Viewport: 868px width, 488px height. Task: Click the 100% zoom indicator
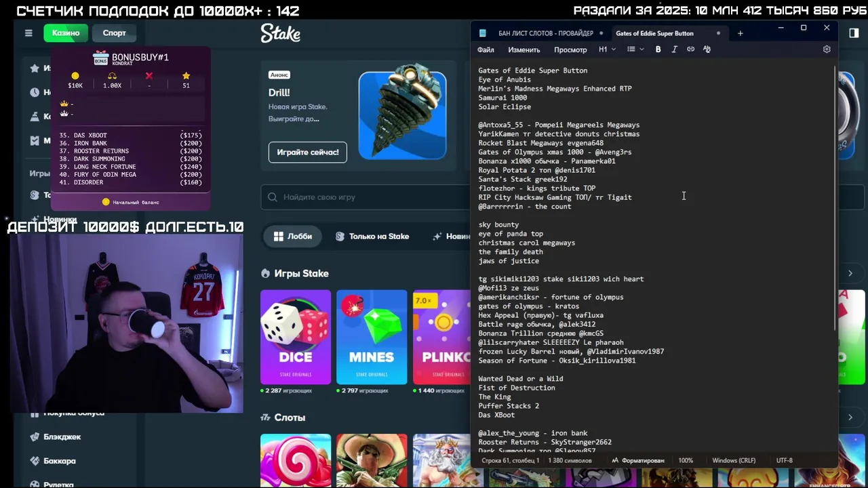(686, 461)
